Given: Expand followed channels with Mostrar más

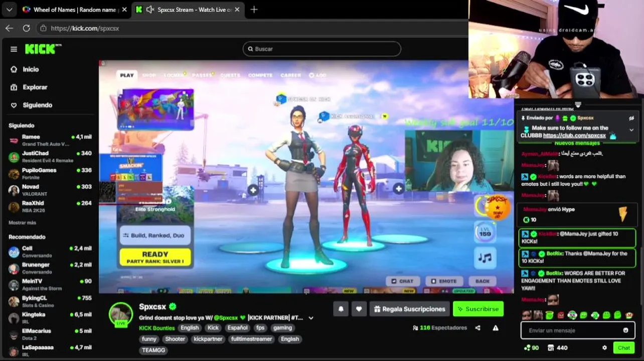Looking at the screenshot, I should coord(22,223).
